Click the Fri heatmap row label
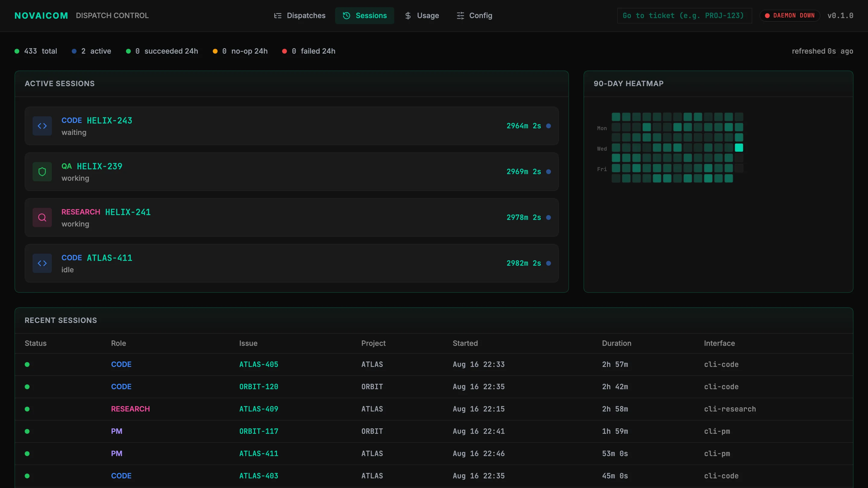Image resolution: width=868 pixels, height=488 pixels. pyautogui.click(x=602, y=169)
